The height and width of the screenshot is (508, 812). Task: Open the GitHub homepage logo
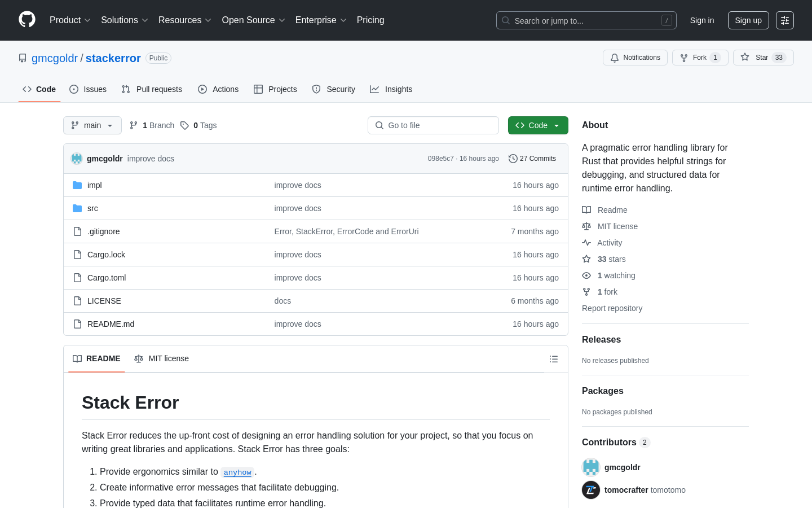pyautogui.click(x=27, y=20)
